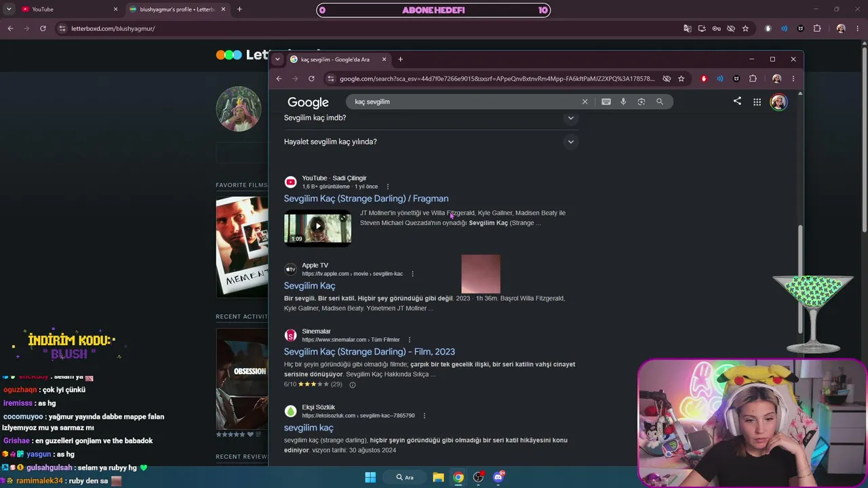Open 'Sevgilim Kaç (Strange Darling) - Film, 2023' link

[370, 352]
